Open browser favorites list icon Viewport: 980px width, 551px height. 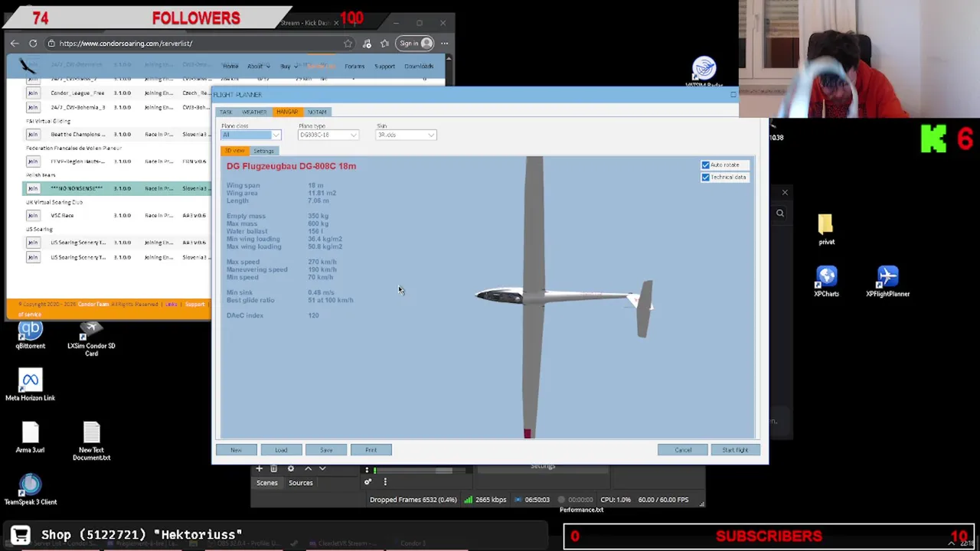point(384,44)
